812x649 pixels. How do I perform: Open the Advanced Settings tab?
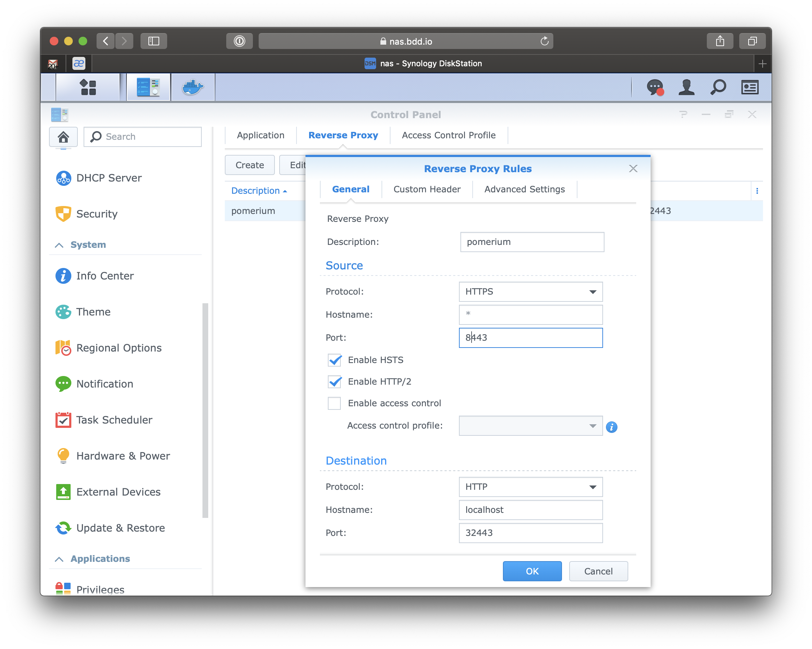pyautogui.click(x=524, y=189)
